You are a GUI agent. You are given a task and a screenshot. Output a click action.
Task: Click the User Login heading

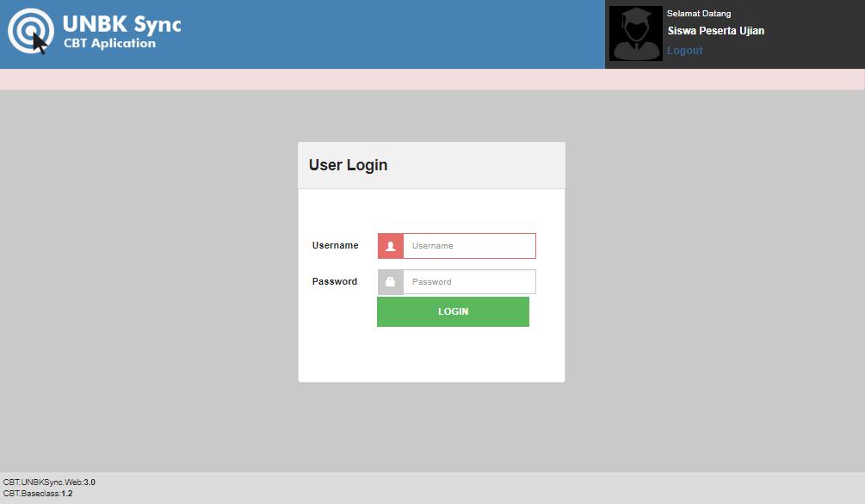[348, 165]
